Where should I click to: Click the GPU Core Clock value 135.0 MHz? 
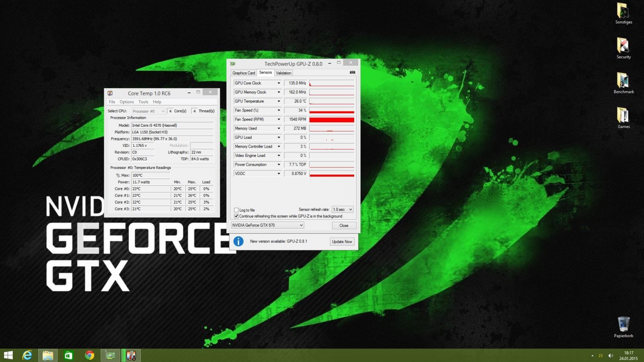(x=296, y=83)
